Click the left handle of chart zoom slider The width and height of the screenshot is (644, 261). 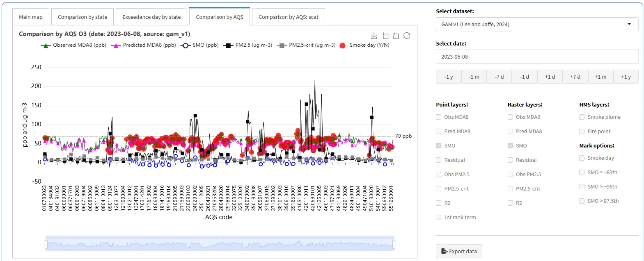[46, 245]
